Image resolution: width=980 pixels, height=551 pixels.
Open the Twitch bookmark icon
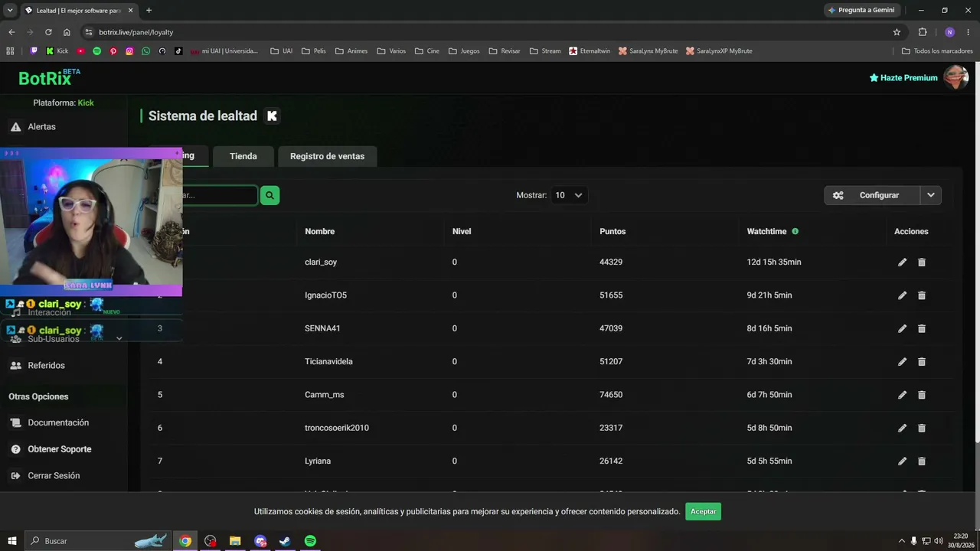point(34,51)
